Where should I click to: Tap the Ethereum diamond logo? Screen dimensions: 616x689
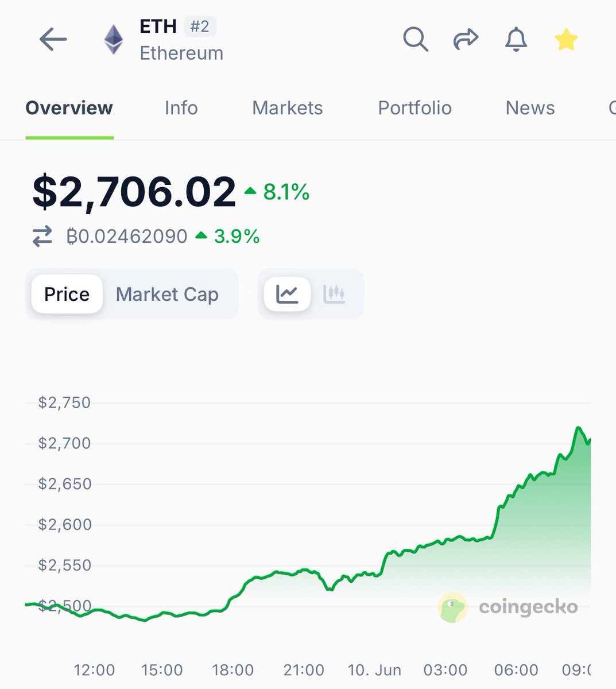pos(113,40)
